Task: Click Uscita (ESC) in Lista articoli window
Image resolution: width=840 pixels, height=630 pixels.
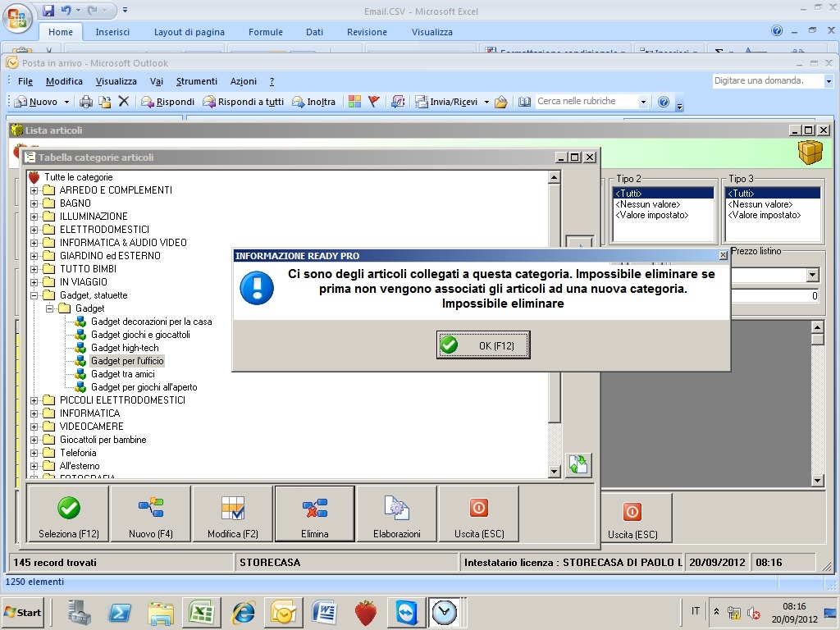Action: [632, 518]
